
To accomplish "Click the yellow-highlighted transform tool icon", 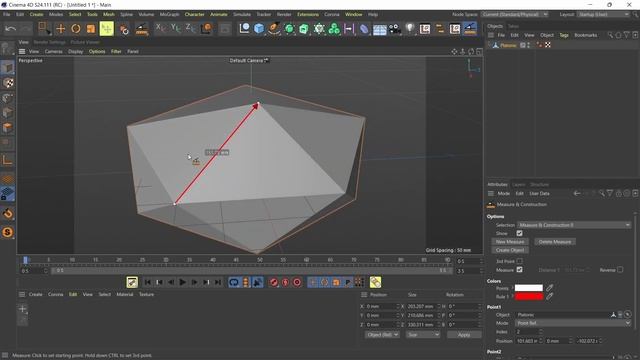I will (x=107, y=29).
